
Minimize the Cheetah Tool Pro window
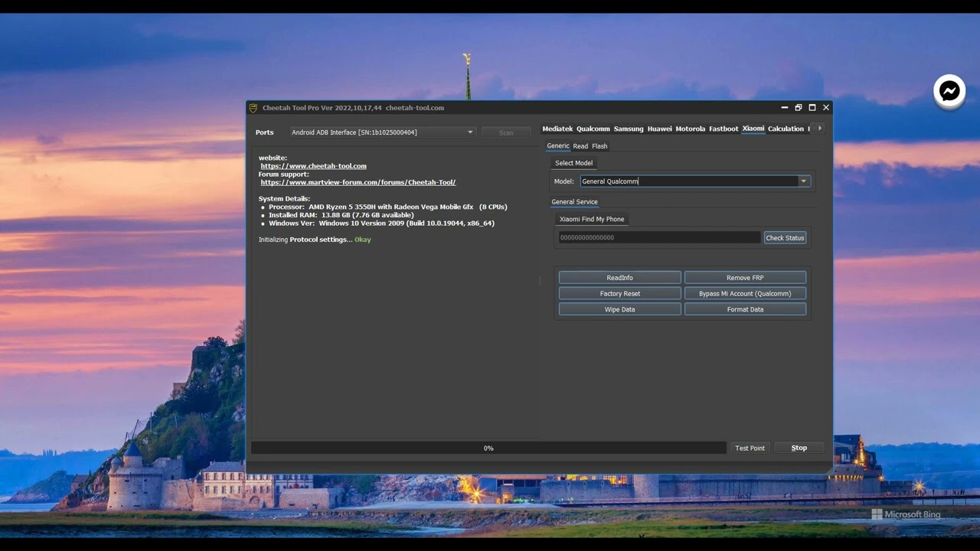[784, 108]
